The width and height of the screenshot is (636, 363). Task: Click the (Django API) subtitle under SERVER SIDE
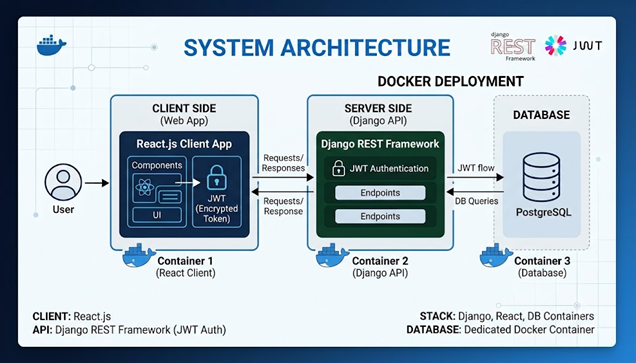point(378,120)
